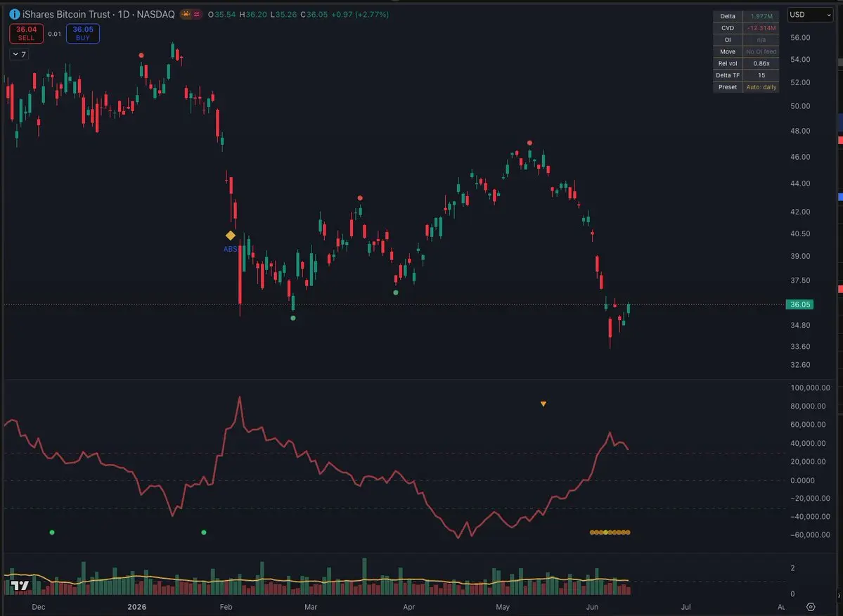The height and width of the screenshot is (616, 843).
Task: Click the market session sun icon
Action: [x=186, y=15]
